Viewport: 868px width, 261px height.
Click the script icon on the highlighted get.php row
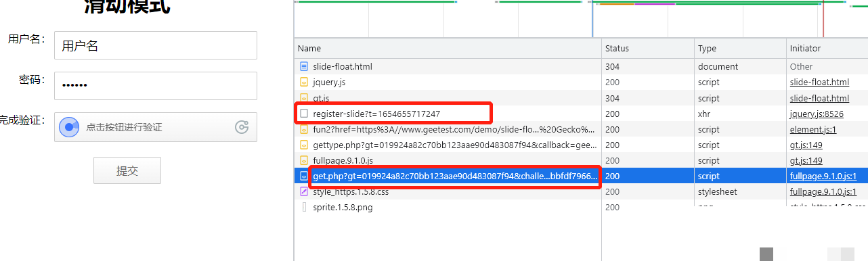click(304, 176)
